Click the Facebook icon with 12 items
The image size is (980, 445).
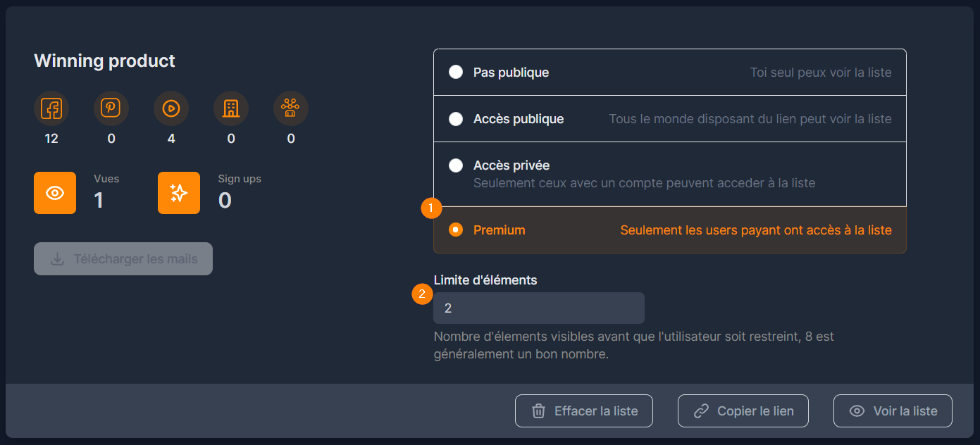(51, 108)
